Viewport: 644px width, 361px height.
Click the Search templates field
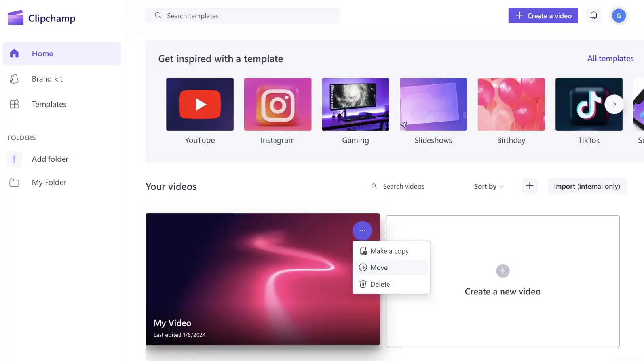(243, 16)
